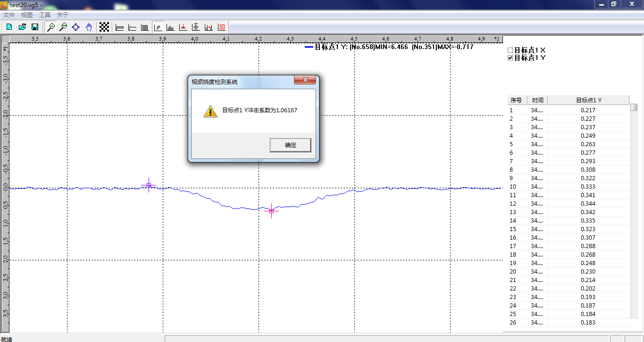
Task: Click the red down-arrow chart icon
Action: tap(184, 27)
